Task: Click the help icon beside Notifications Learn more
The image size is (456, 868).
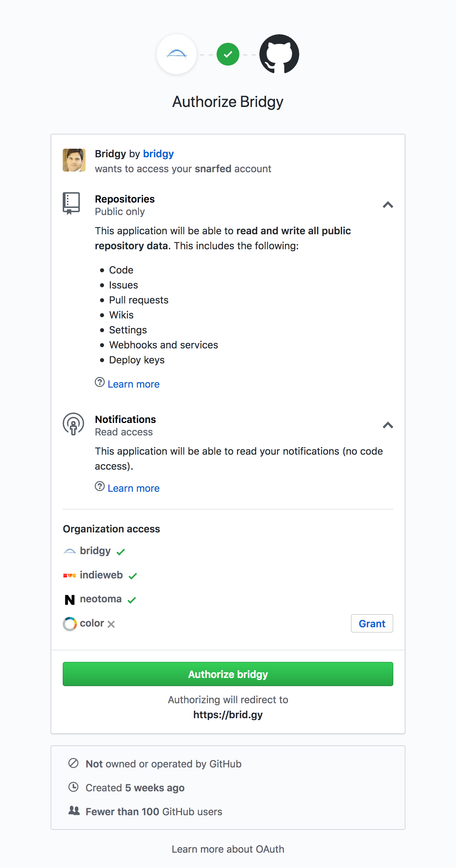Action: click(100, 486)
